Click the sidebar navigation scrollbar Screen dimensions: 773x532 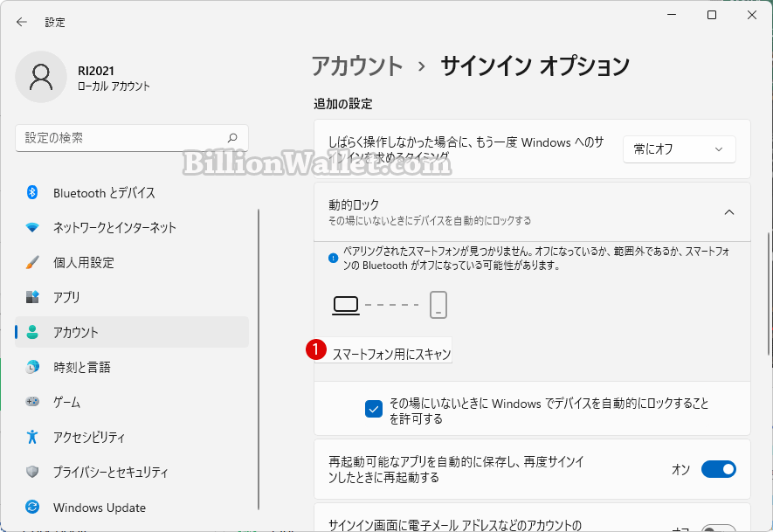pos(259,360)
